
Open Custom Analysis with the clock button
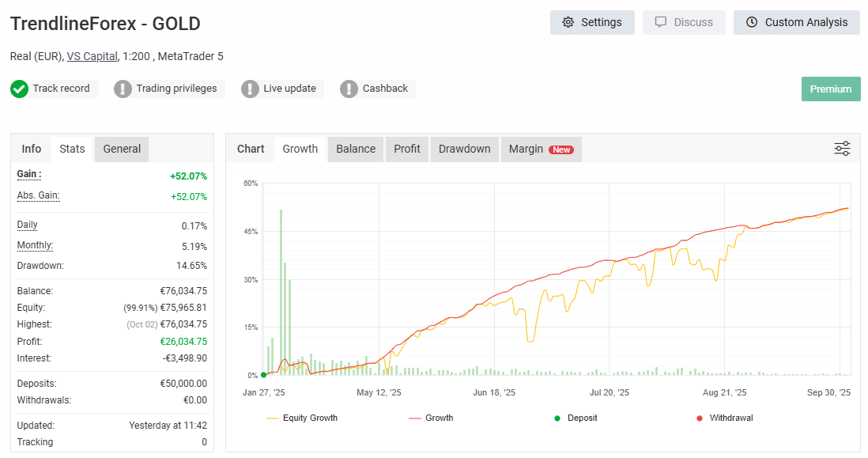796,22
